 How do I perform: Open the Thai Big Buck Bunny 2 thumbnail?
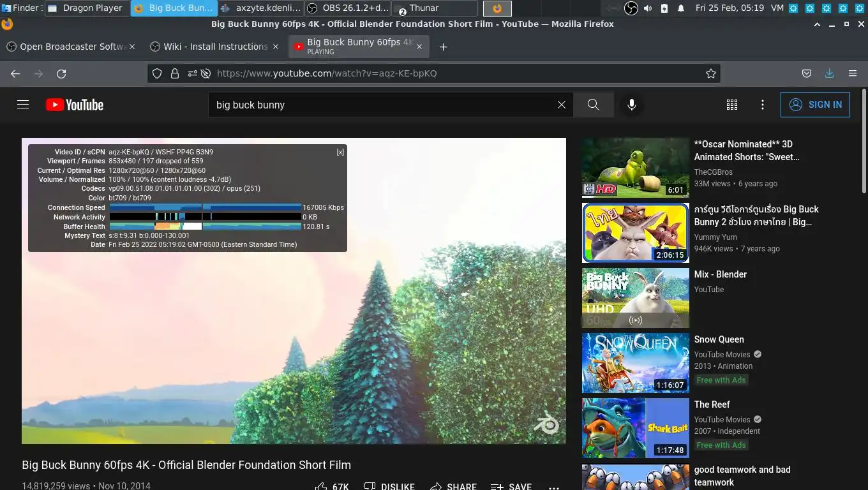(636, 233)
